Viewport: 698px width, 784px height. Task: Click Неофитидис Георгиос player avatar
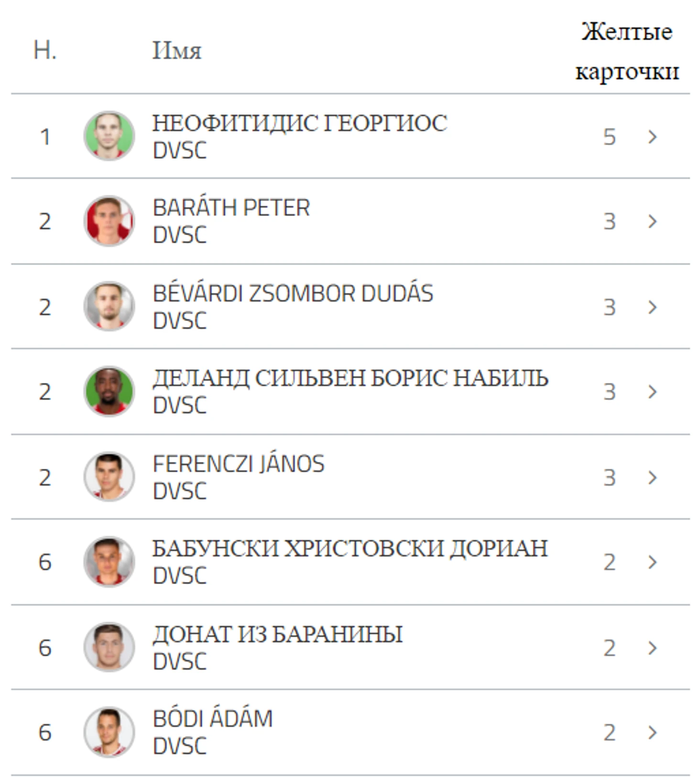coord(109,136)
